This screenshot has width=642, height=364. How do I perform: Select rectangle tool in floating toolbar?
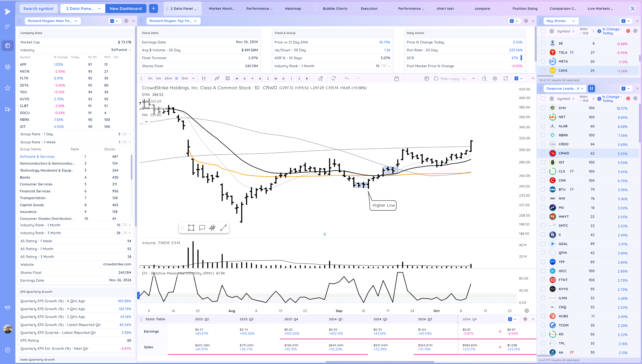pyautogui.click(x=191, y=228)
